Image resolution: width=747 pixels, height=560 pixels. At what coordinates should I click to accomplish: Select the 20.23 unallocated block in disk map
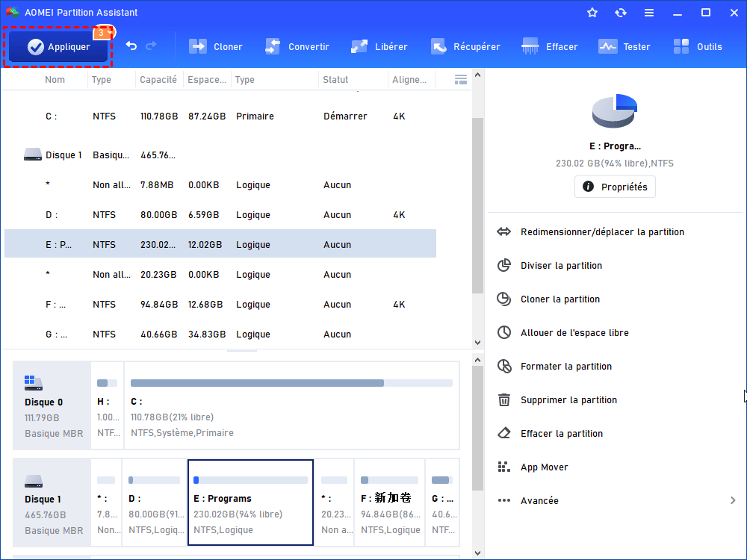(335, 503)
